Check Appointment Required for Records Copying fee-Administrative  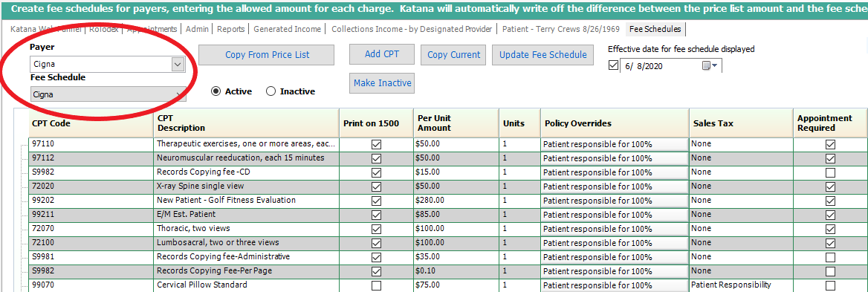[x=830, y=257]
